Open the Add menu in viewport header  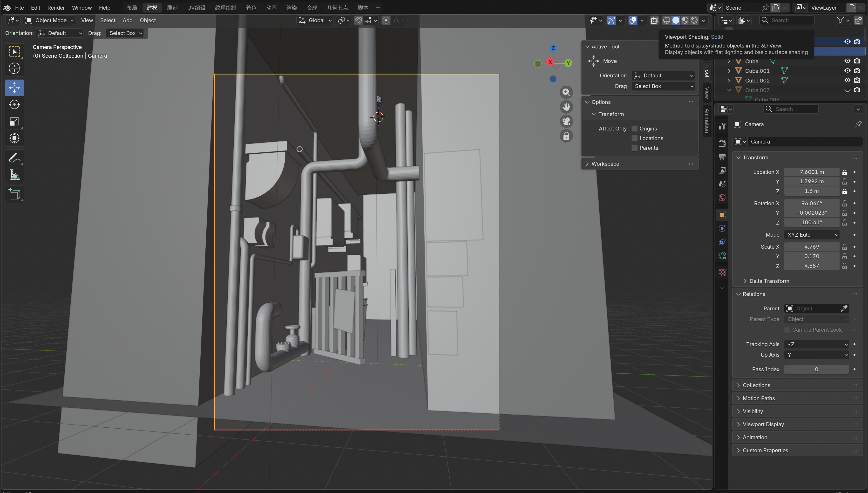point(127,20)
